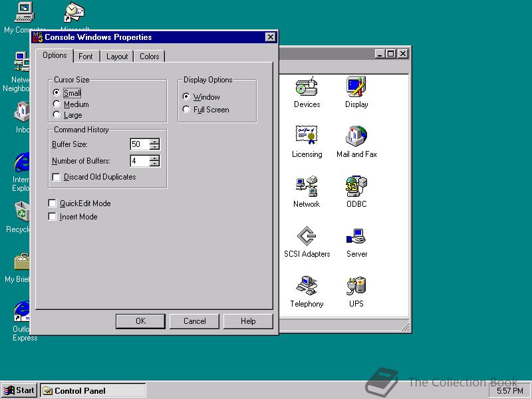The image size is (532, 399).
Task: Increase Buffer Size with up arrow
Action: coord(154,142)
